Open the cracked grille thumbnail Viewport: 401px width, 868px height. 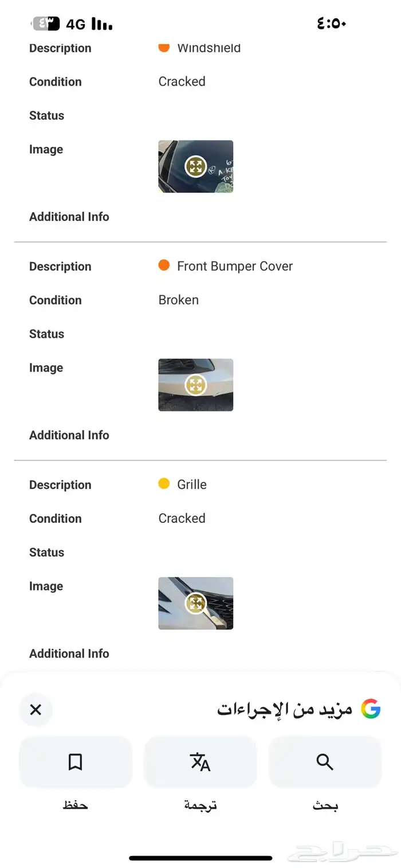pyautogui.click(x=196, y=603)
